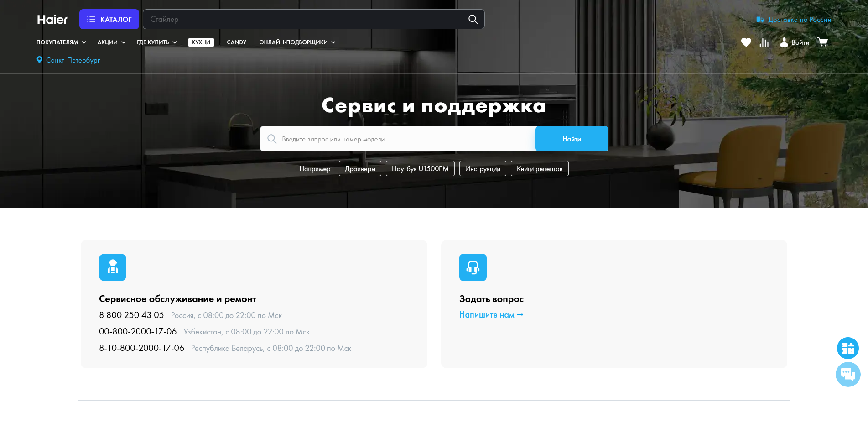Select the Книги рецептов suggestion chip

[x=540, y=168]
